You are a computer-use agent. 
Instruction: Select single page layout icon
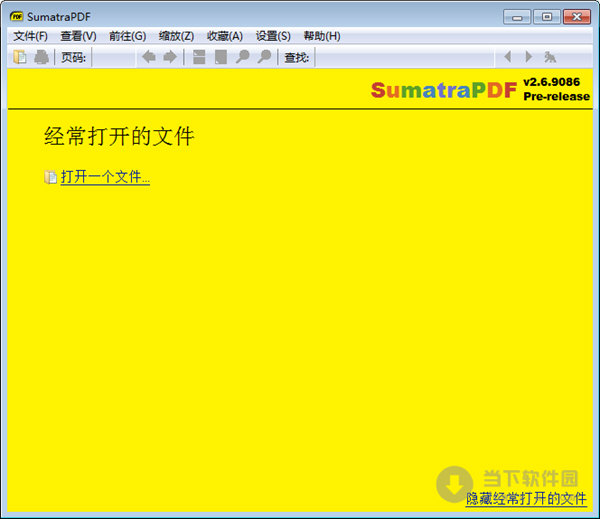[221, 57]
